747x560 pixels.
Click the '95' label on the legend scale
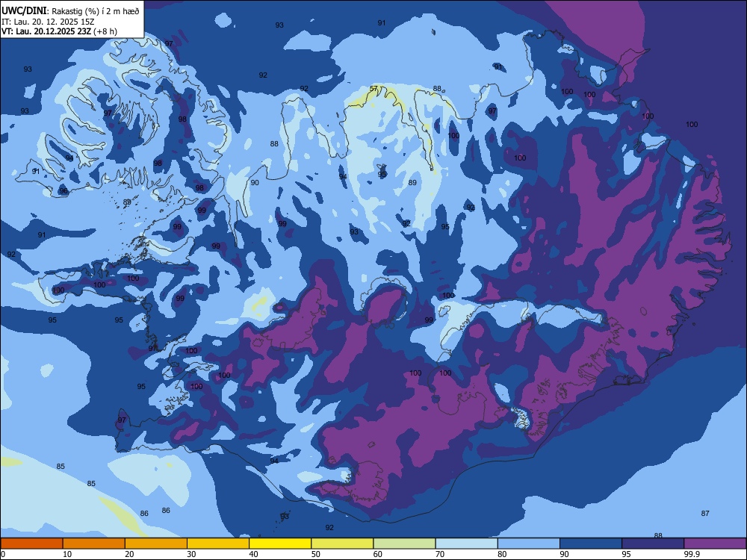click(626, 554)
